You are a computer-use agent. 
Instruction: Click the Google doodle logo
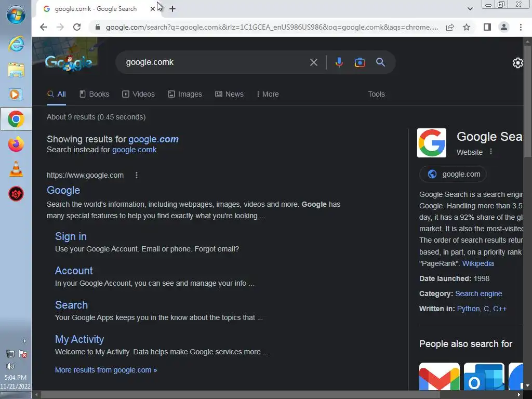[x=69, y=63]
